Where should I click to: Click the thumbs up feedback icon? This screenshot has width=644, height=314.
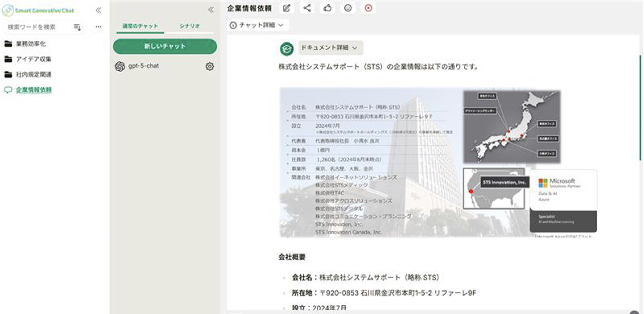point(327,8)
